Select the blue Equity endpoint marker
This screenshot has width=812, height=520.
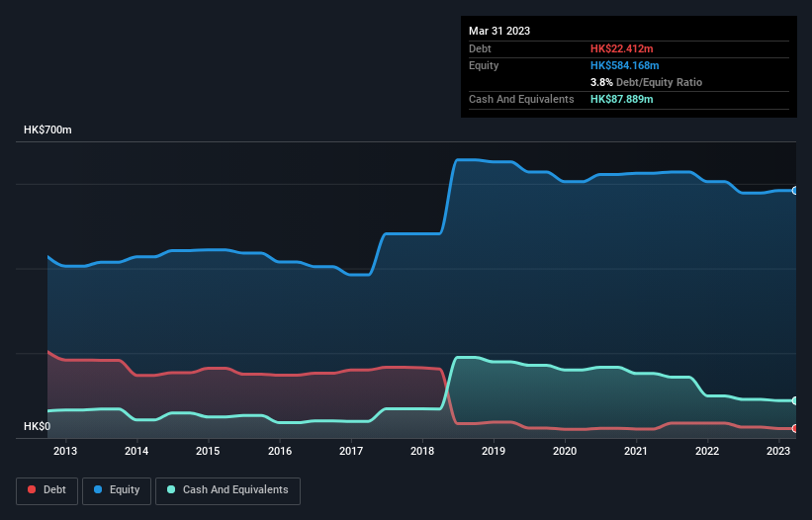tap(795, 191)
